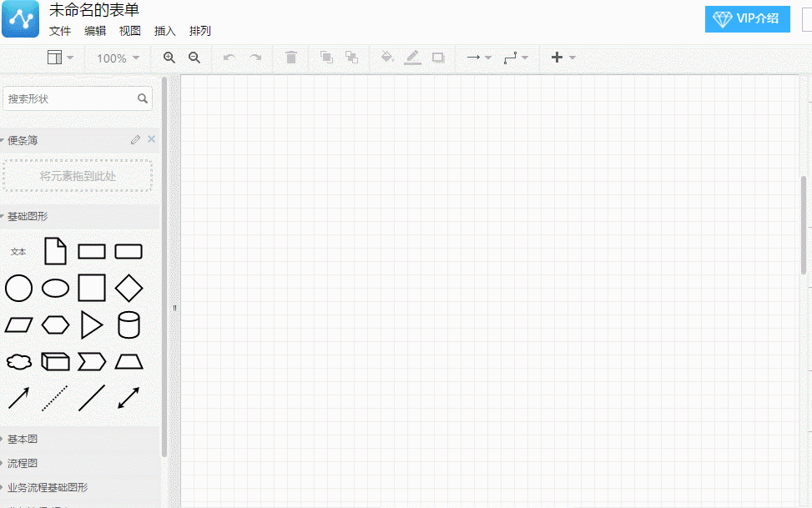The height and width of the screenshot is (508, 812).
Task: Select the 3D cube box shape
Action: point(55,361)
